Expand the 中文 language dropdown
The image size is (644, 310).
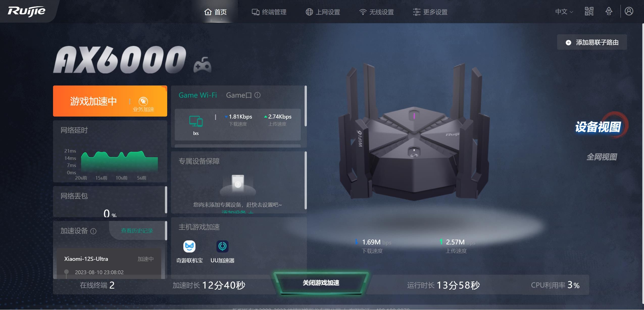pos(564,12)
